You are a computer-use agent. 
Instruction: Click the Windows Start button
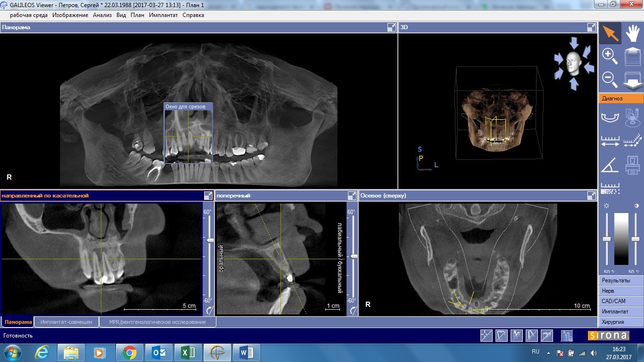point(13,353)
